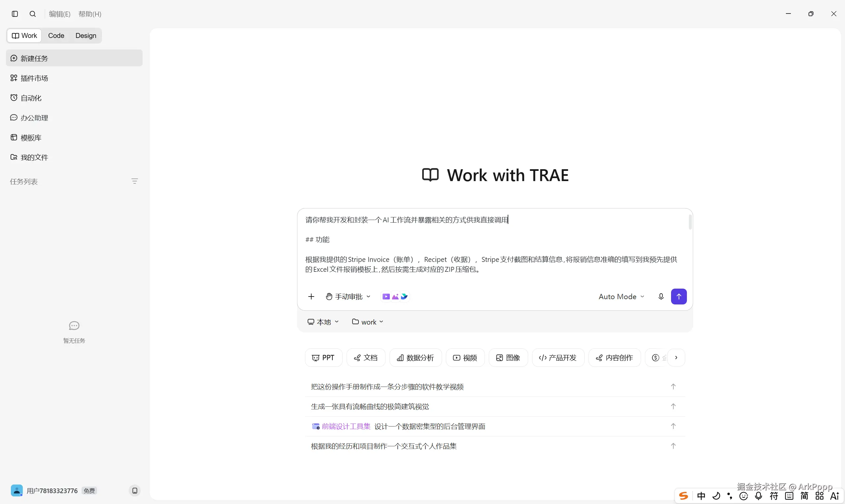Switch to the Work tab

(24, 36)
